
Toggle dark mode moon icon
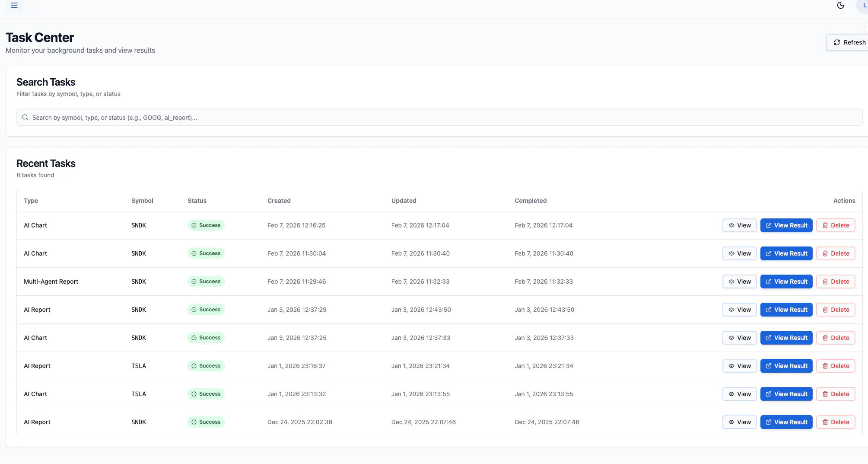coord(841,5)
